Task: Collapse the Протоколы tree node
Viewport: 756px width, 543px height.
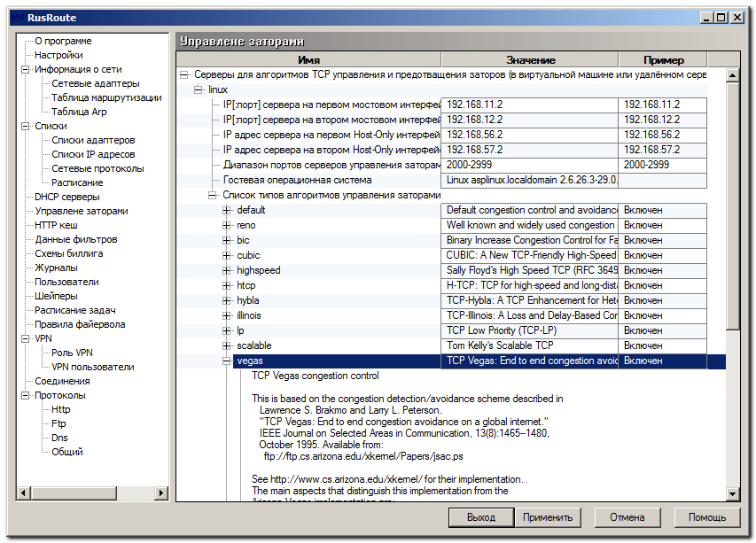Action: point(25,396)
